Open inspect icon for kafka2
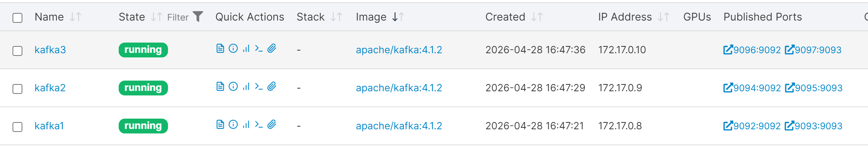868x146 pixels. pos(233,87)
